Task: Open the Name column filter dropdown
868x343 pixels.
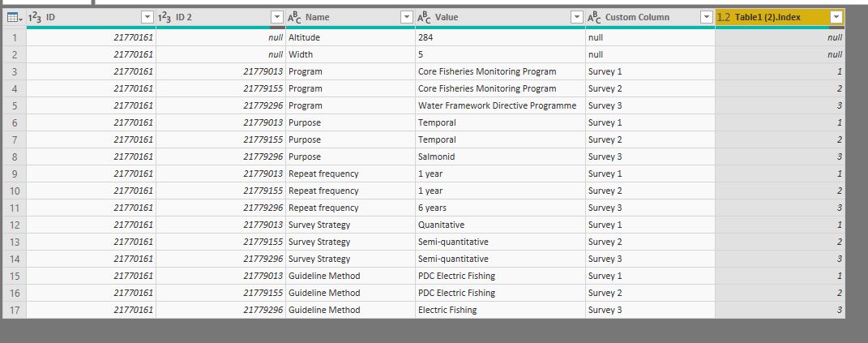Action: click(406, 17)
